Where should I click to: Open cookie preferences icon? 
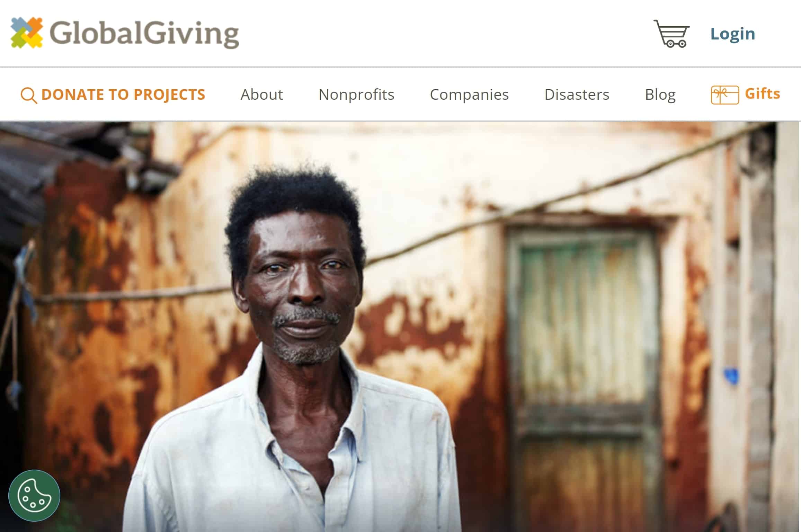(x=34, y=496)
